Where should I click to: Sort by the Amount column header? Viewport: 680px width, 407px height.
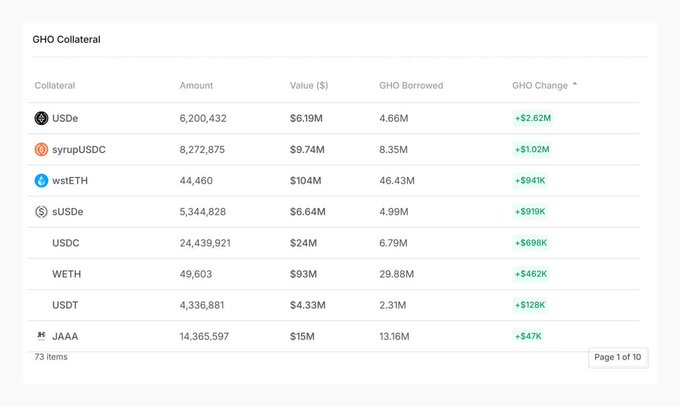coord(196,85)
